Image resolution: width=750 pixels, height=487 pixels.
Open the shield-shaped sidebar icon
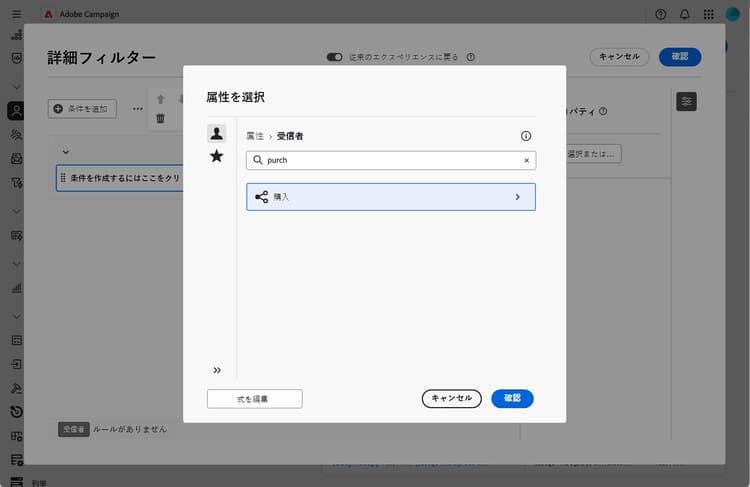[17, 58]
